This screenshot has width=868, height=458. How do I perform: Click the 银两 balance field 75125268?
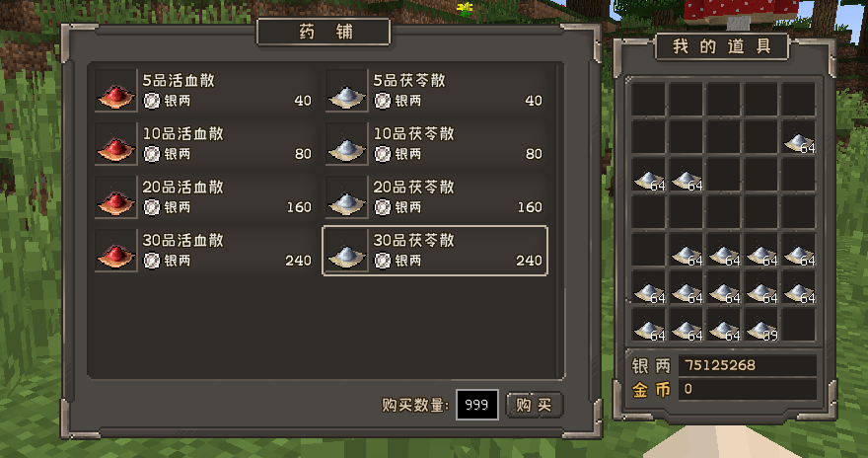748,365
